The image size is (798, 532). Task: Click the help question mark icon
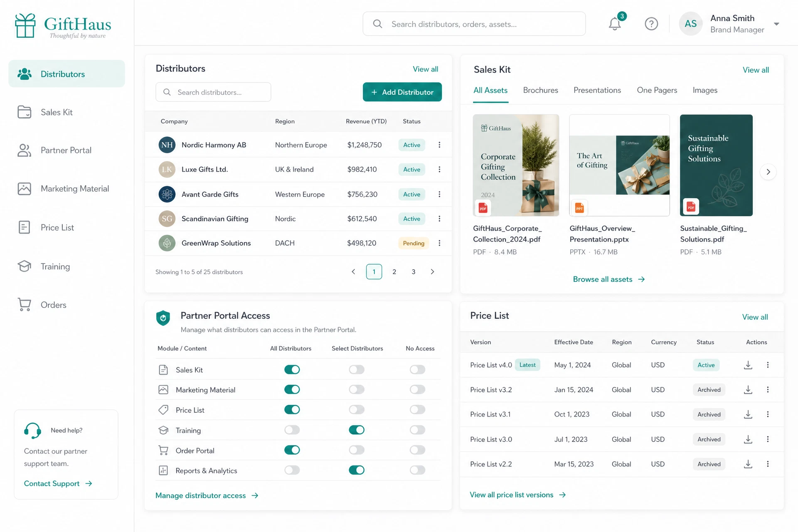651,24
